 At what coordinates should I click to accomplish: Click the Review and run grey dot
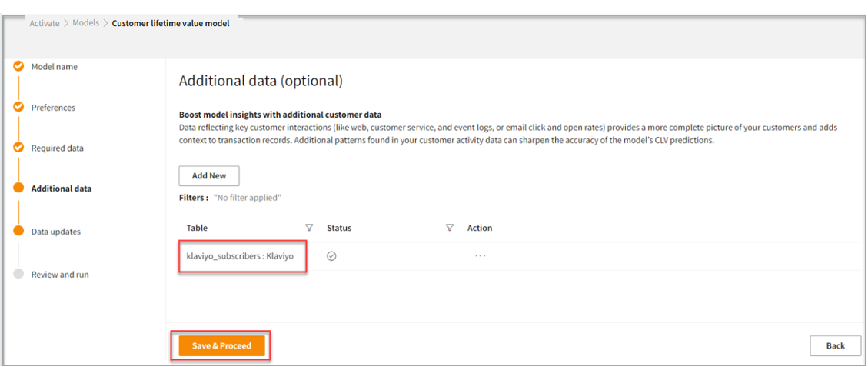[18, 274]
